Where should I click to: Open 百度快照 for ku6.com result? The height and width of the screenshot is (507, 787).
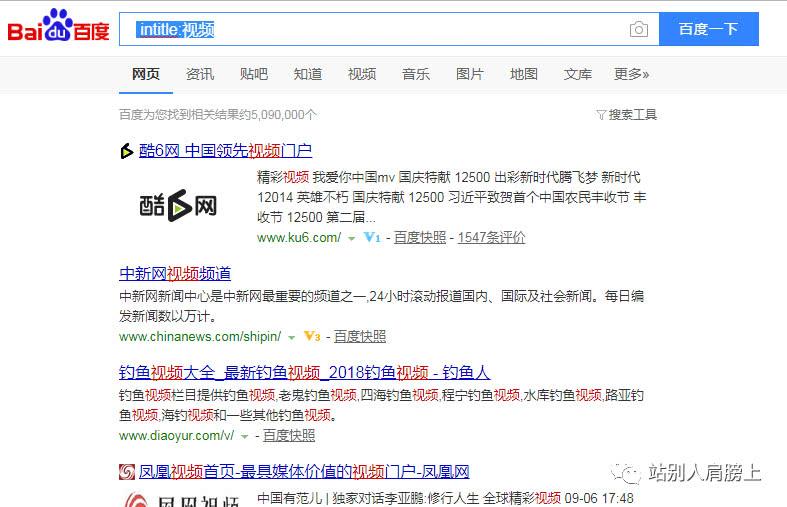[x=420, y=237]
